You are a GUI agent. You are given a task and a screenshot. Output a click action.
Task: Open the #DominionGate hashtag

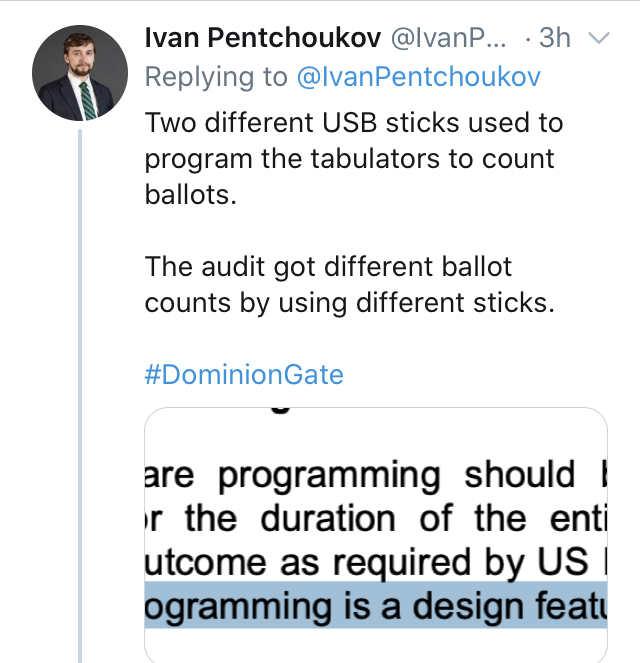(x=244, y=375)
